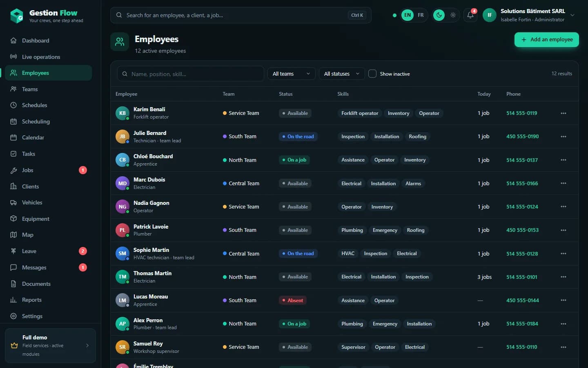Open the notifications bell

click(x=470, y=15)
